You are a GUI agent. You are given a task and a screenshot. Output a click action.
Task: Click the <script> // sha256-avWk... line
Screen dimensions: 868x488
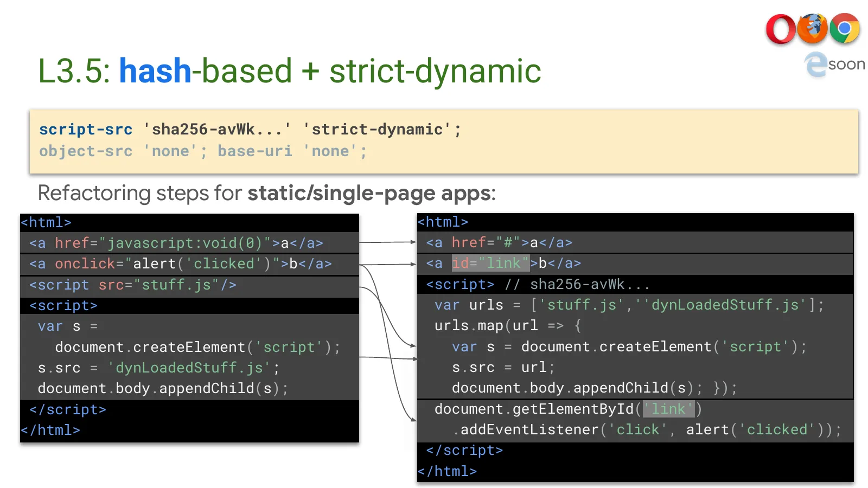tap(538, 284)
